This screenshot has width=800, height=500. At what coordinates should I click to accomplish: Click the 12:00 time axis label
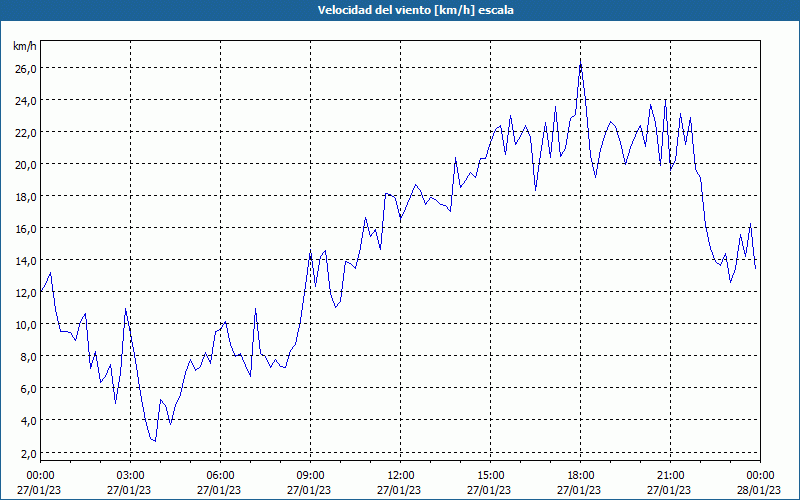pyautogui.click(x=400, y=476)
